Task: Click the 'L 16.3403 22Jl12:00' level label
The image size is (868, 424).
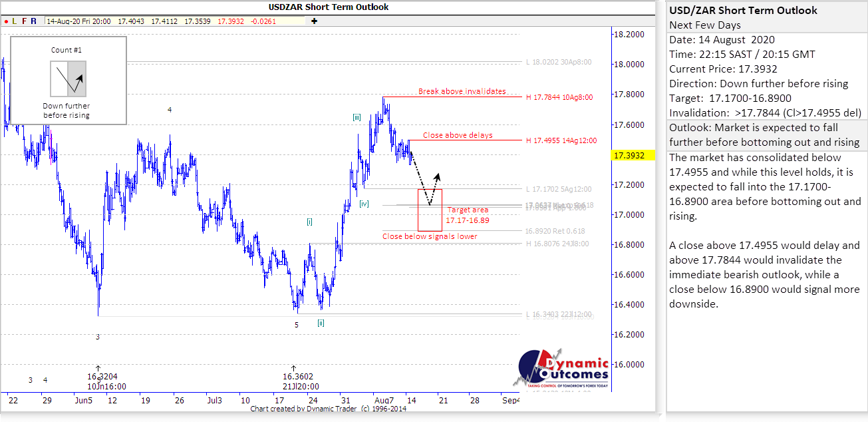Action: (x=559, y=314)
